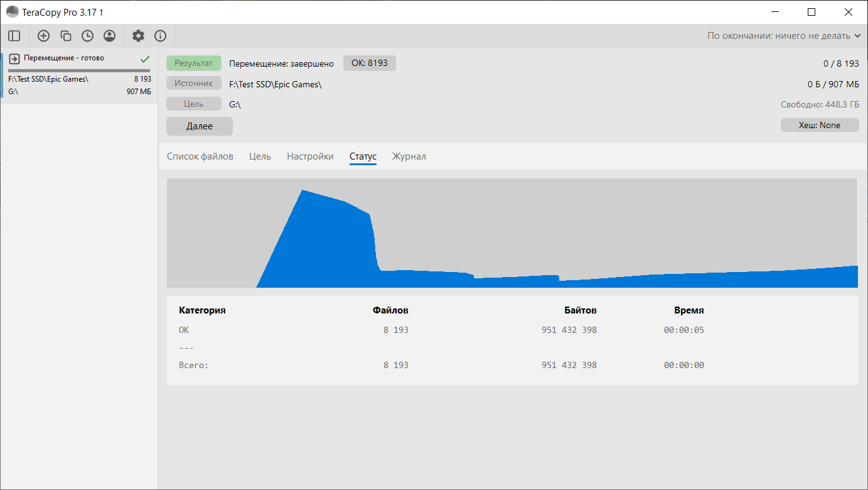The height and width of the screenshot is (490, 868).
Task: Click the move arrow icon of the finished job
Action: tap(14, 58)
